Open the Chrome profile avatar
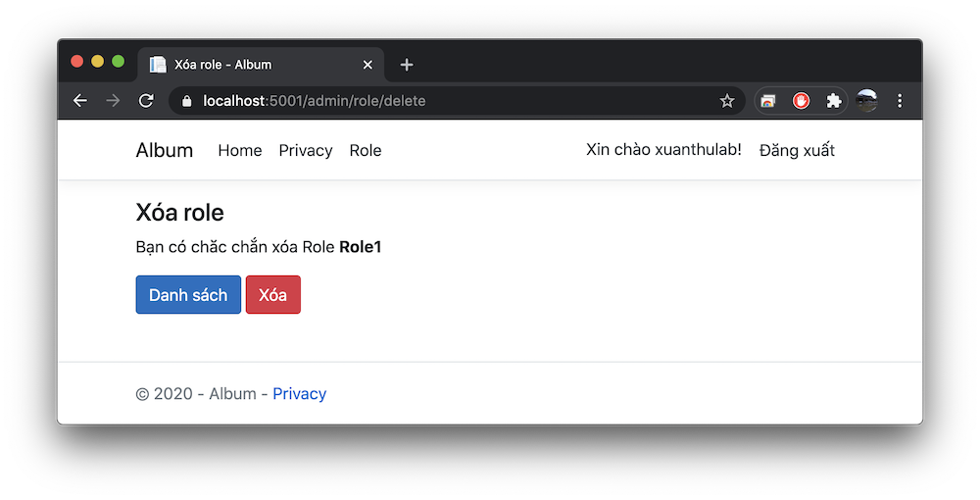Image resolution: width=980 pixels, height=500 pixels. (x=866, y=101)
